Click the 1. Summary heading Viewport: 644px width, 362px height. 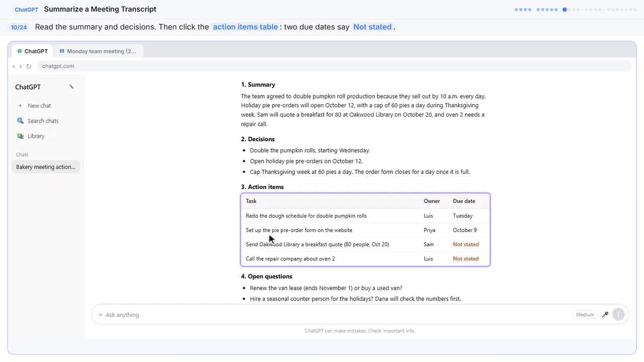[x=258, y=85]
